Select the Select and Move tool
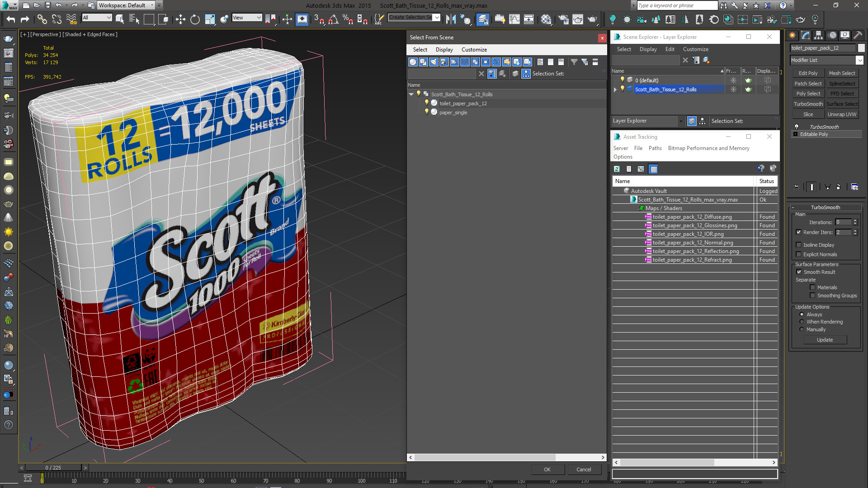 (180, 19)
